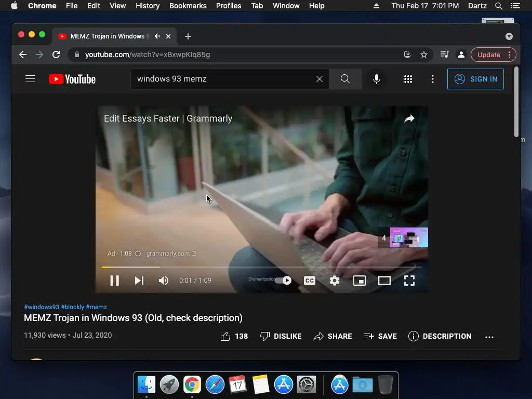Skip to next video in player

(139, 281)
